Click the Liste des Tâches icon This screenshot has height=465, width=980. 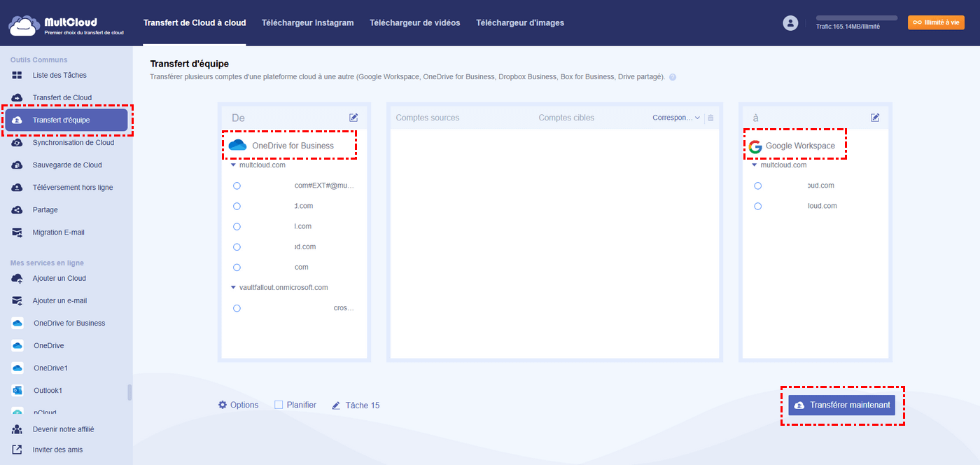tap(17, 75)
